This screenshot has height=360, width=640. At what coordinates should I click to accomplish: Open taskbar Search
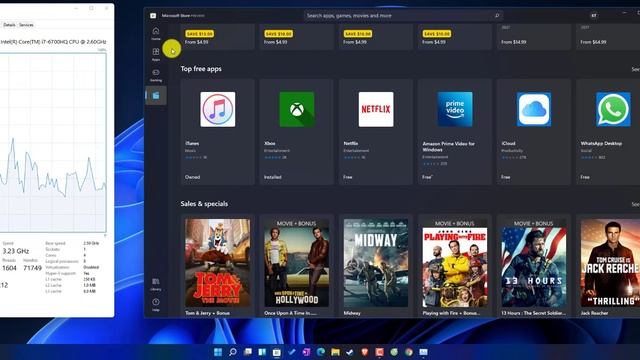click(x=233, y=352)
